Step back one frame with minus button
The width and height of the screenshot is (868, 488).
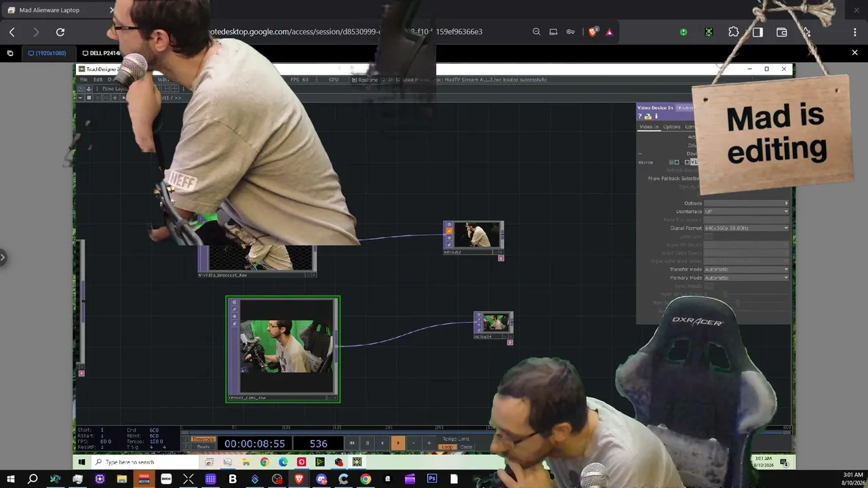[414, 443]
